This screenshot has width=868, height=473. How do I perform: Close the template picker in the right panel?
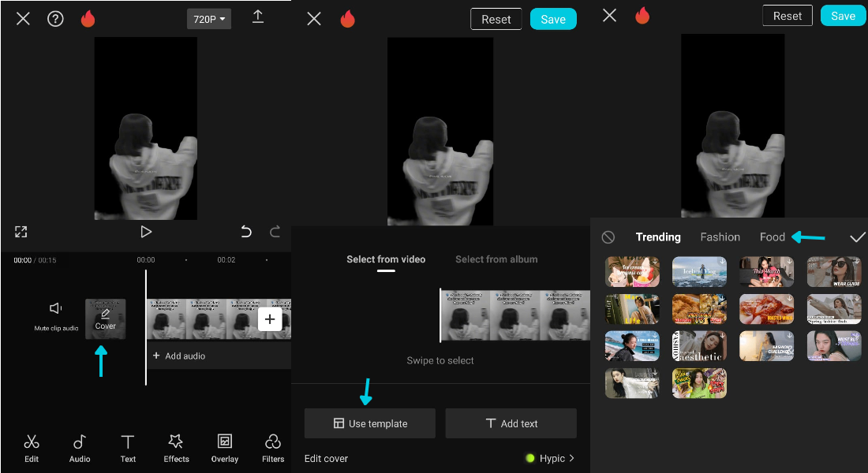609,16
